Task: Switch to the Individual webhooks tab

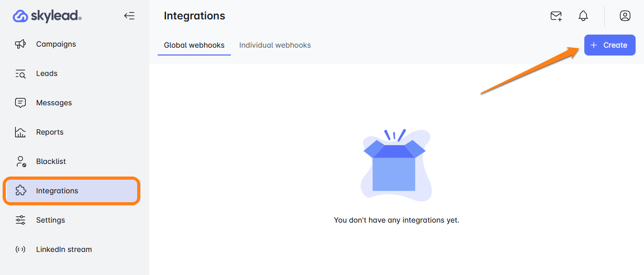Action: tap(275, 45)
